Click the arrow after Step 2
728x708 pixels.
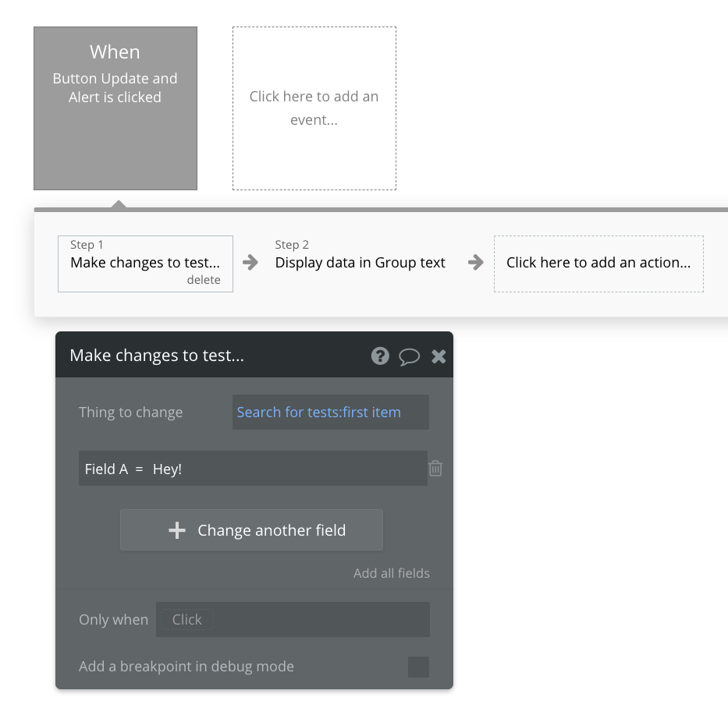[x=475, y=263]
